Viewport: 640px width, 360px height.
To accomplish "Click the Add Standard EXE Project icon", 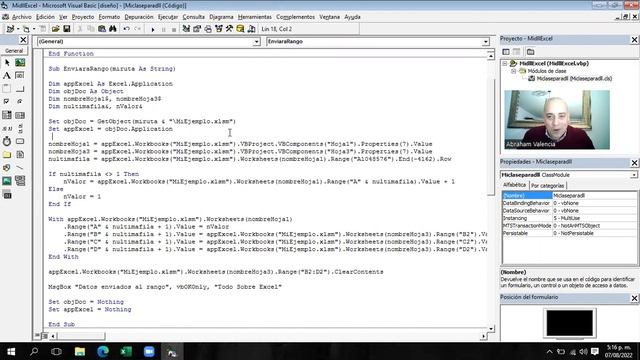I will point(10,29).
